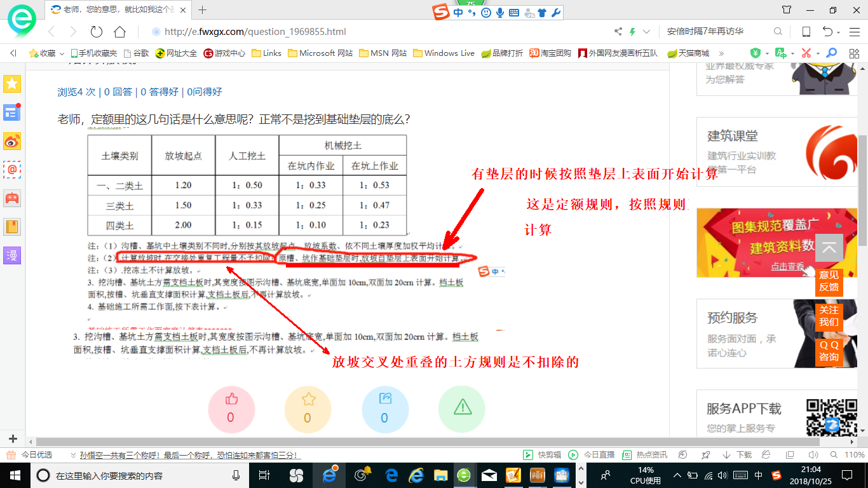868x488 pixels.
Task: Click the blue magnifier icon in bookmarks bar
Action: [x=831, y=53]
